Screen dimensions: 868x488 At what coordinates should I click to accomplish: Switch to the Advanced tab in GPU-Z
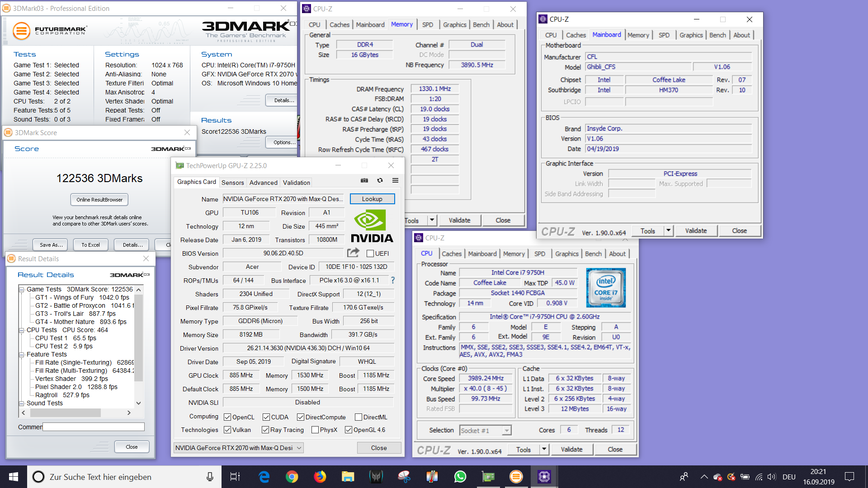pos(263,183)
